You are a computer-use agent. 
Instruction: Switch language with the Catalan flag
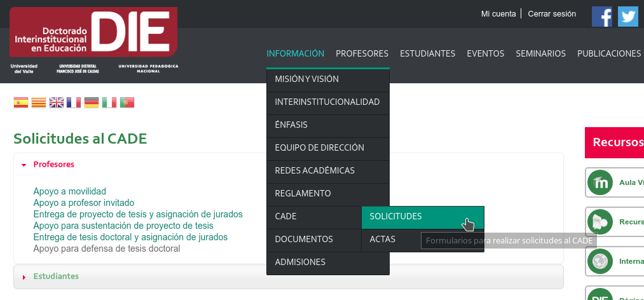(39, 102)
